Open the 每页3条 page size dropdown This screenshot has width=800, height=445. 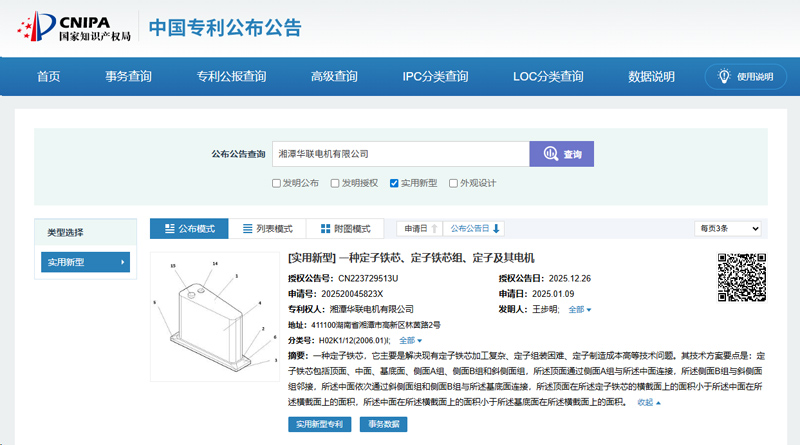coord(729,229)
